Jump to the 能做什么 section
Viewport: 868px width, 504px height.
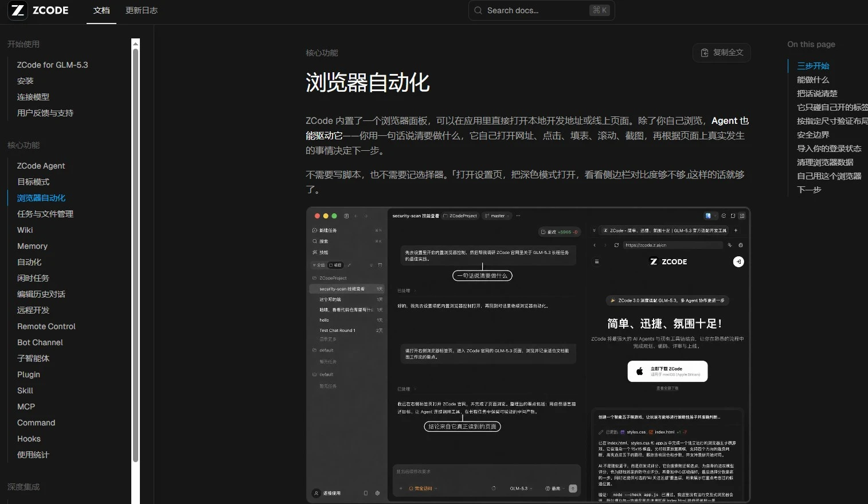813,80
